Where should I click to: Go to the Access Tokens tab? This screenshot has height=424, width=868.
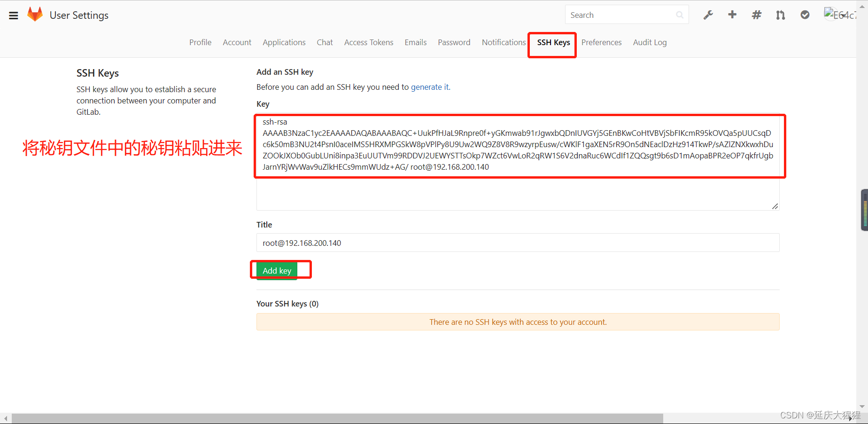click(369, 42)
